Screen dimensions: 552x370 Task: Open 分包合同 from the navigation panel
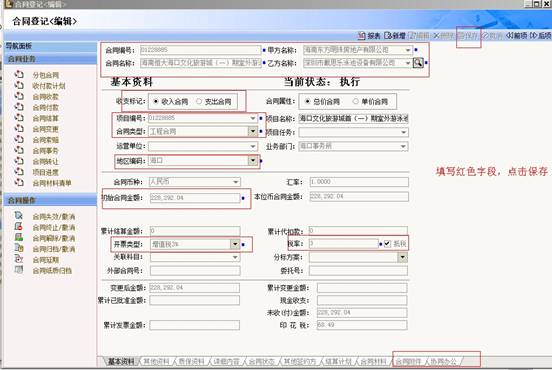[45, 75]
